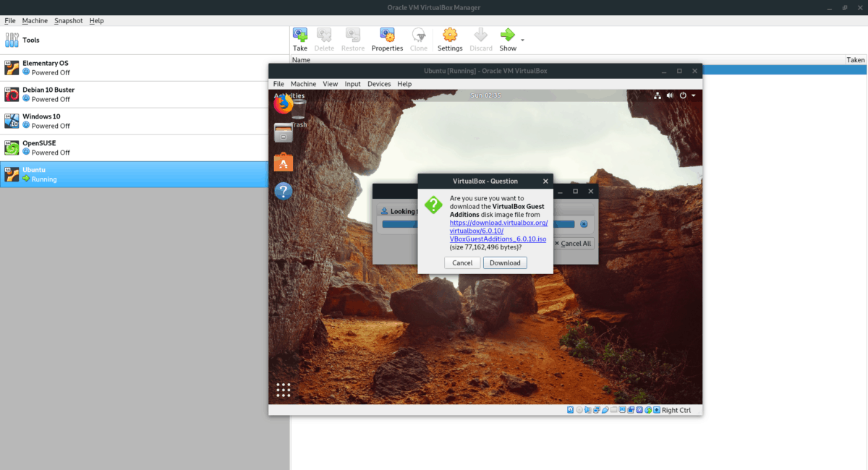Open Ubuntu system menu dropdown arrow
Viewport: 868px width, 470px height.
[x=694, y=95]
